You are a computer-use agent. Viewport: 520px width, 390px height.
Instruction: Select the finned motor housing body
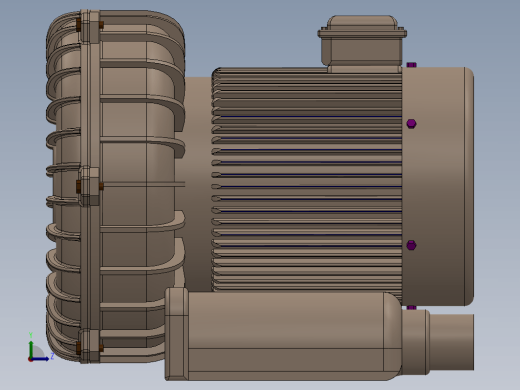tap(307, 180)
